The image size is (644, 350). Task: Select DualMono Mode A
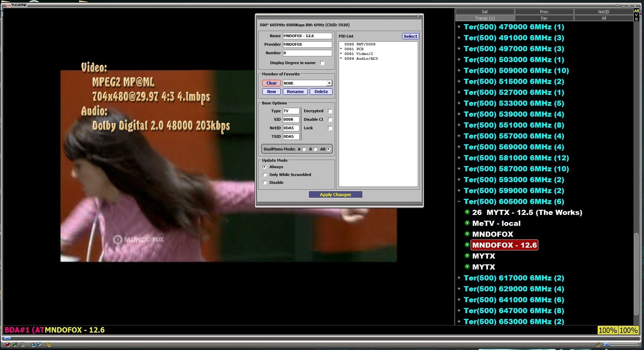click(x=304, y=149)
